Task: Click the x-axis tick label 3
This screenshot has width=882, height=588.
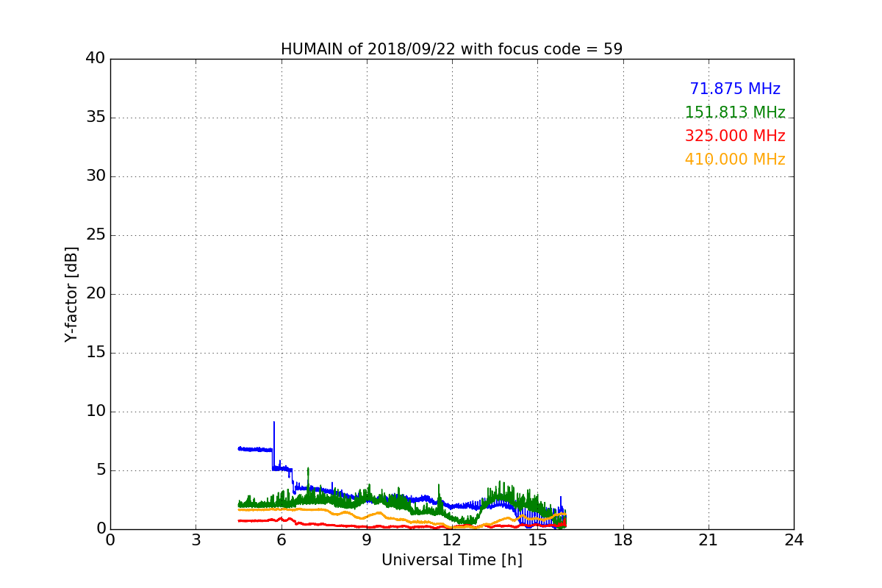Action: coord(196,539)
